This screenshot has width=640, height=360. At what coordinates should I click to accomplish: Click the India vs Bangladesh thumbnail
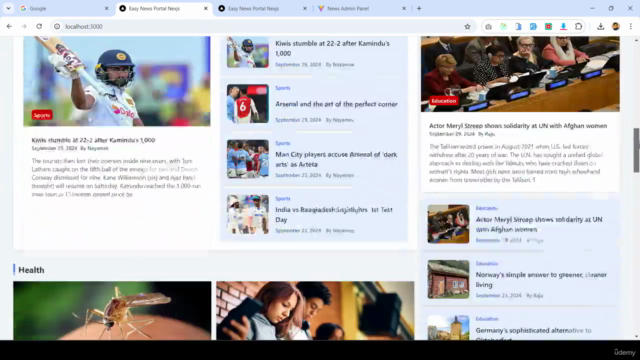248,214
